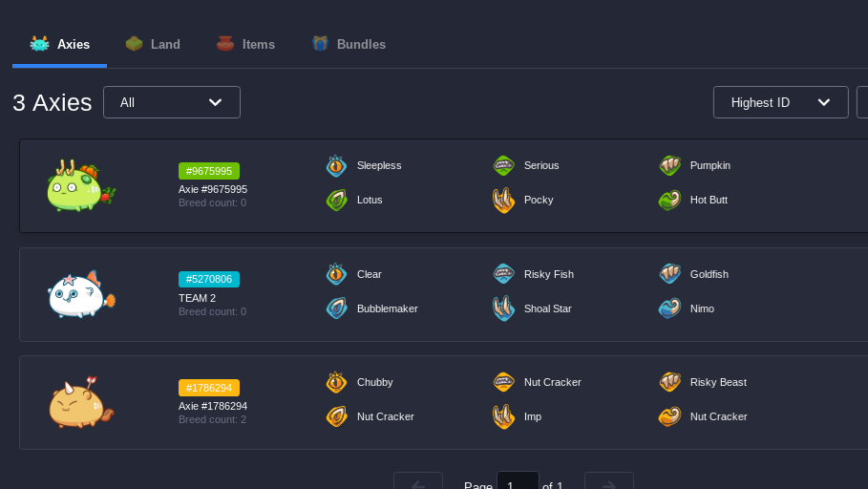
Task: Click the "Bubblemaker" part label
Action: (388, 308)
